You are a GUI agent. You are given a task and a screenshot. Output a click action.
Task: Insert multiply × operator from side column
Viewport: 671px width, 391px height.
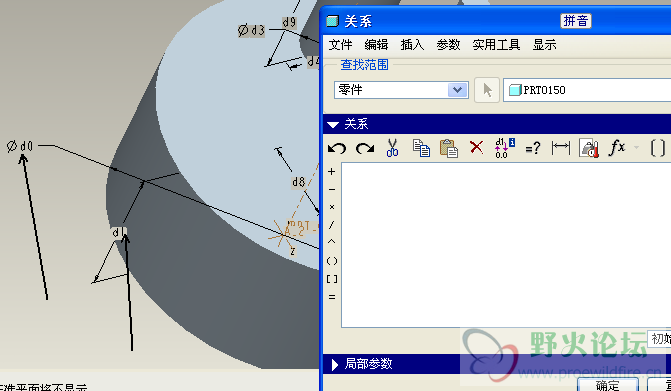click(332, 207)
